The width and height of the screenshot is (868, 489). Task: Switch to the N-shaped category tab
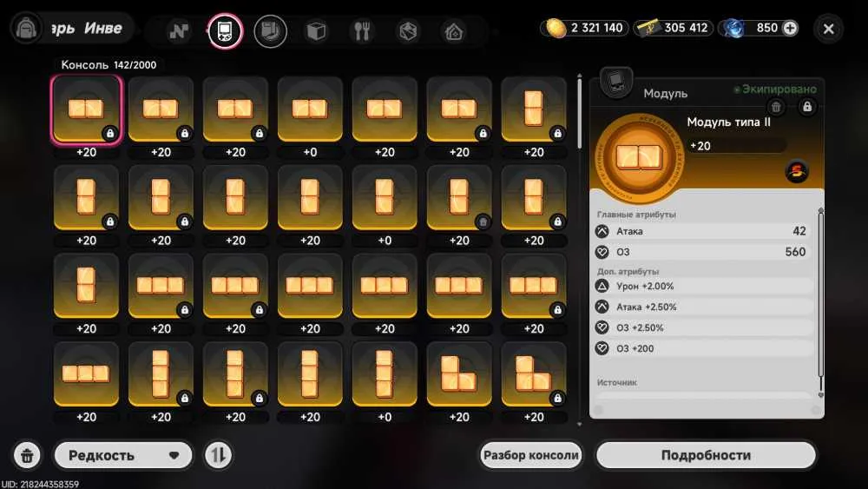pos(179,31)
